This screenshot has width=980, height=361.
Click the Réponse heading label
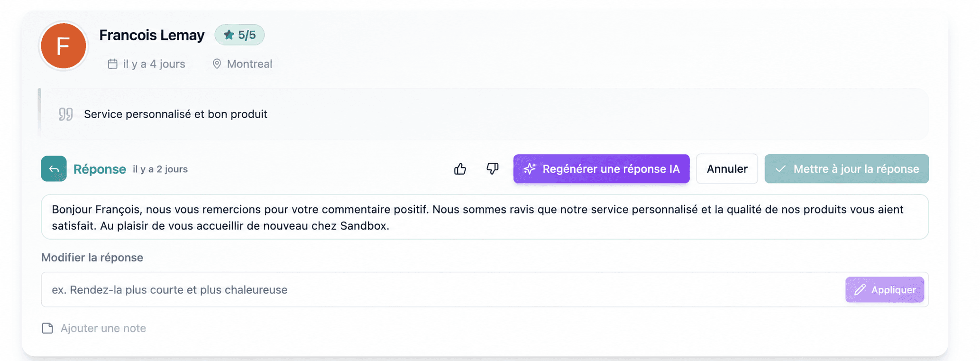coord(100,169)
